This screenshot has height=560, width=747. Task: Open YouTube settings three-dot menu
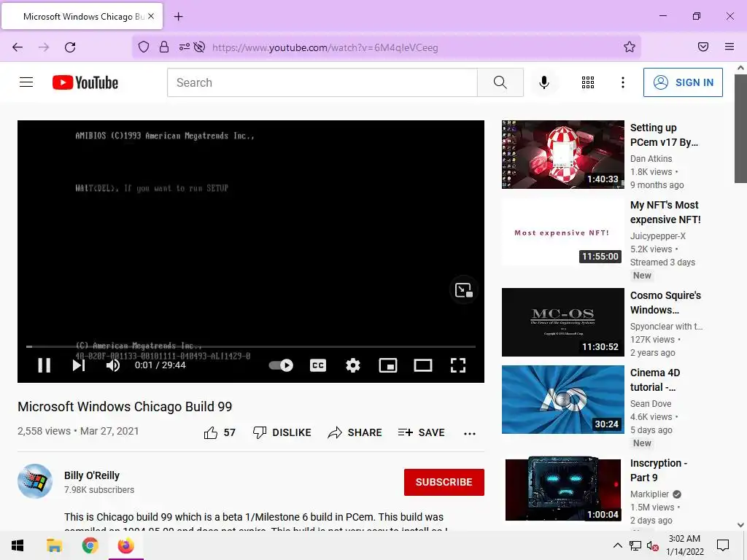click(622, 82)
